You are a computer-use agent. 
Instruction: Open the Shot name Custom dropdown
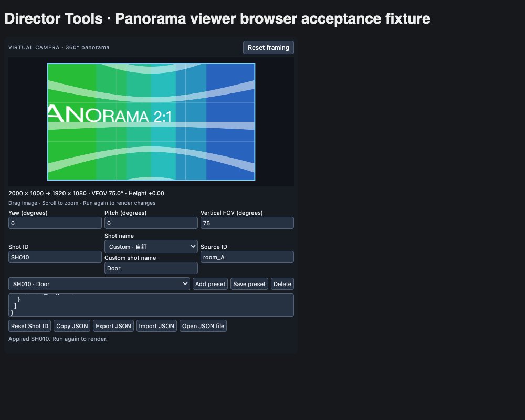(151, 247)
